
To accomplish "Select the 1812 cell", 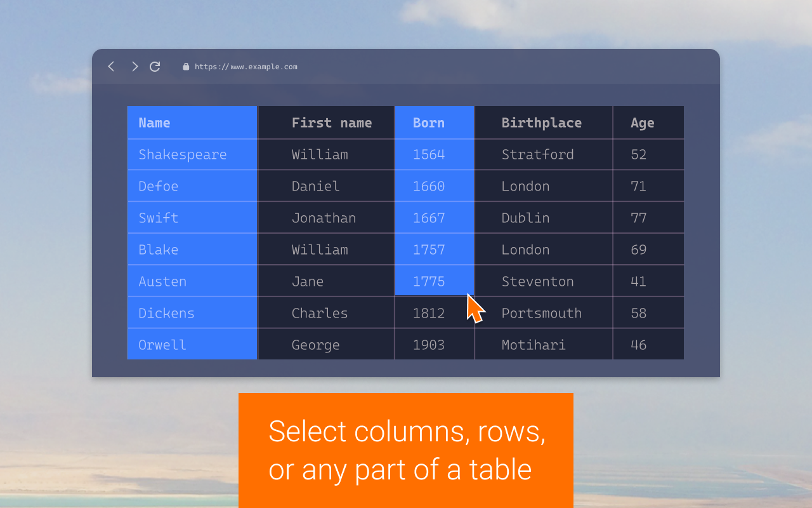I will 435,313.
